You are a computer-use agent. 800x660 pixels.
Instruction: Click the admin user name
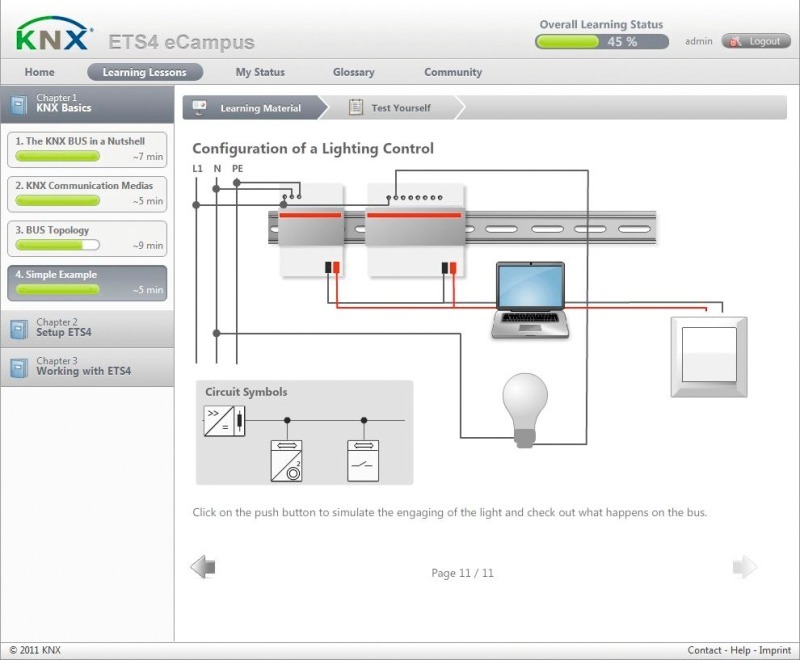click(x=698, y=41)
